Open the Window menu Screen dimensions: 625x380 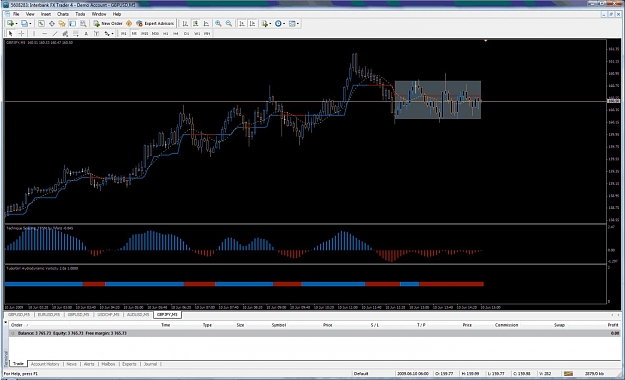click(x=99, y=14)
